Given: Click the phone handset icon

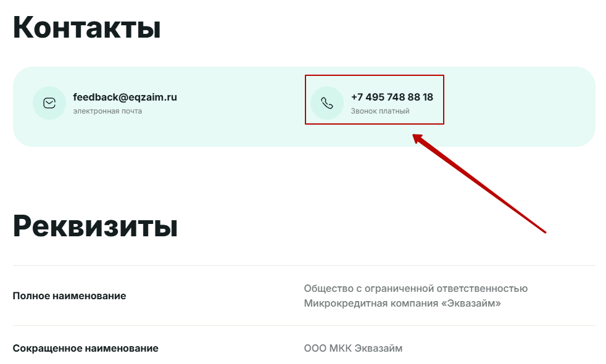Looking at the screenshot, I should pyautogui.click(x=327, y=103).
